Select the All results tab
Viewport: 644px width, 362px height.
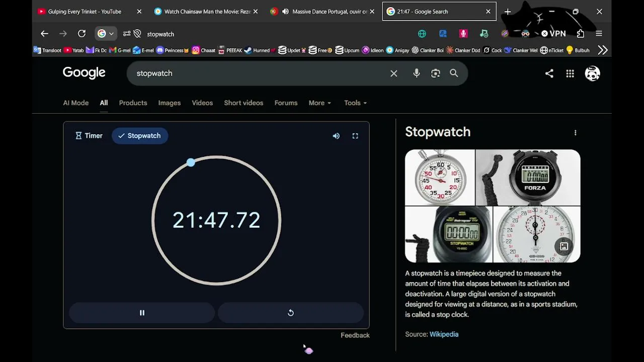tap(104, 103)
